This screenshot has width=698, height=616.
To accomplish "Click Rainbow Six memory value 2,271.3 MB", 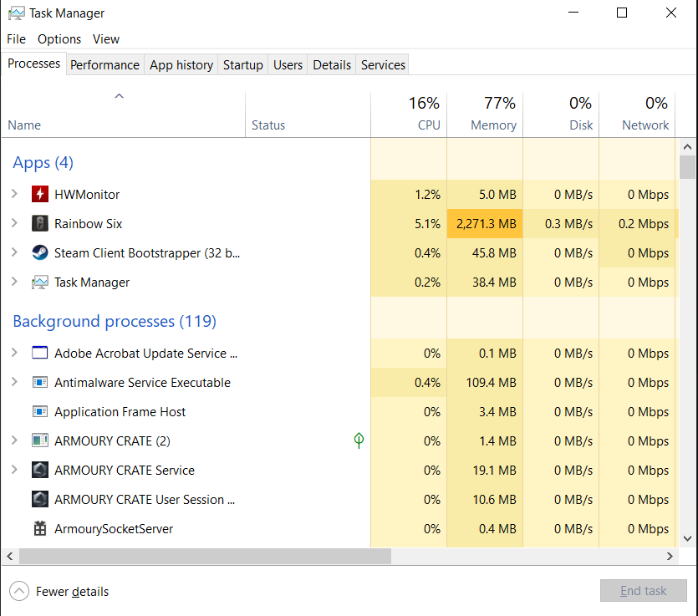I will [485, 223].
